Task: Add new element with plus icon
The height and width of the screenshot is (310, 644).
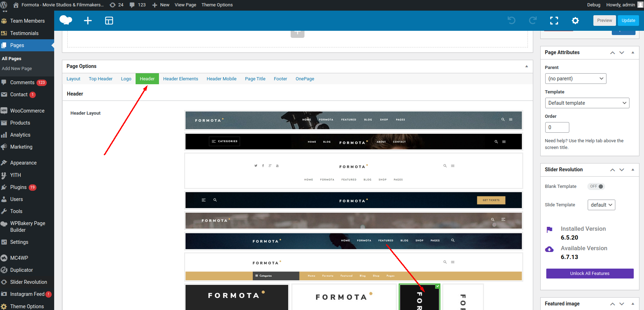Action: [88, 21]
